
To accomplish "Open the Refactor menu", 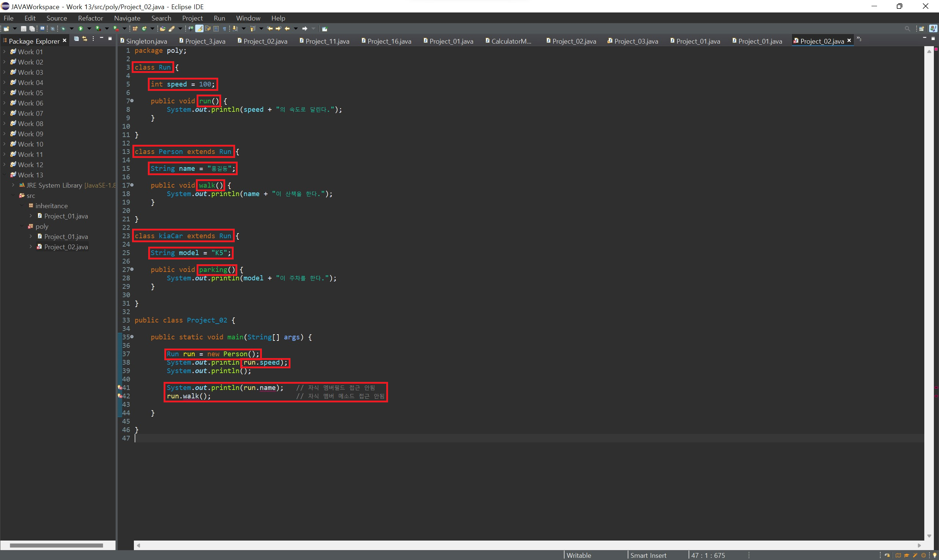I will [x=90, y=18].
